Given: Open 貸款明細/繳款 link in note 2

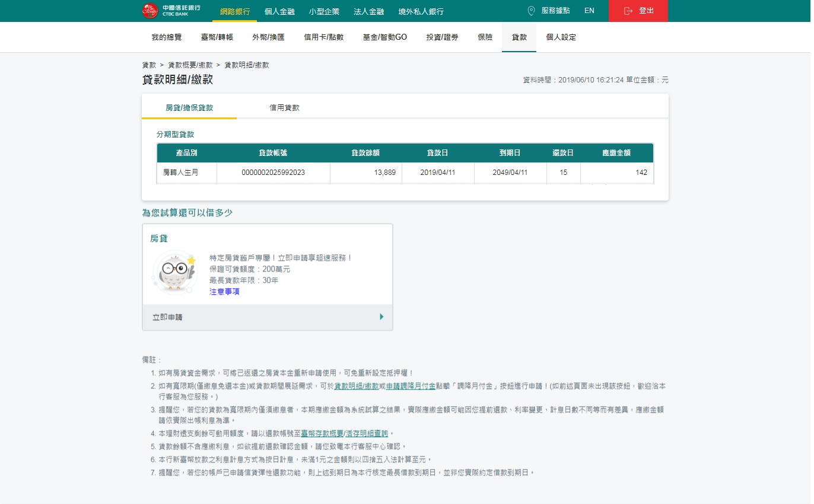Looking at the screenshot, I should click(x=356, y=386).
